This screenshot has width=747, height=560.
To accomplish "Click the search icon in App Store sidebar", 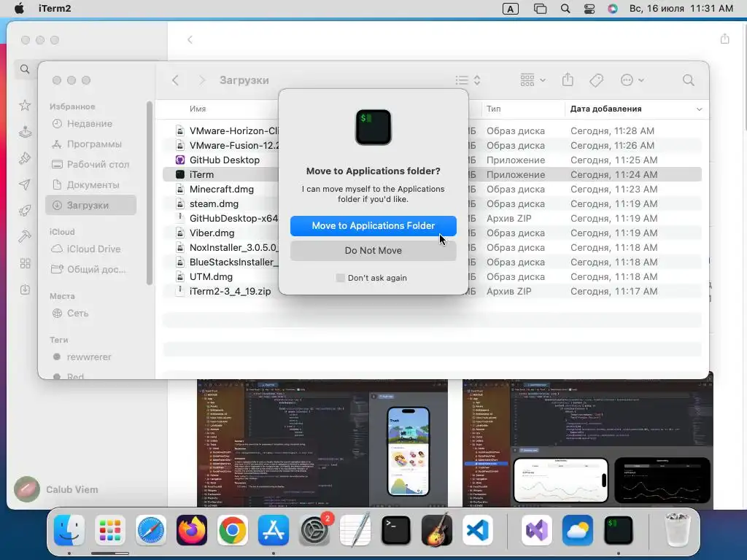I will [25, 69].
